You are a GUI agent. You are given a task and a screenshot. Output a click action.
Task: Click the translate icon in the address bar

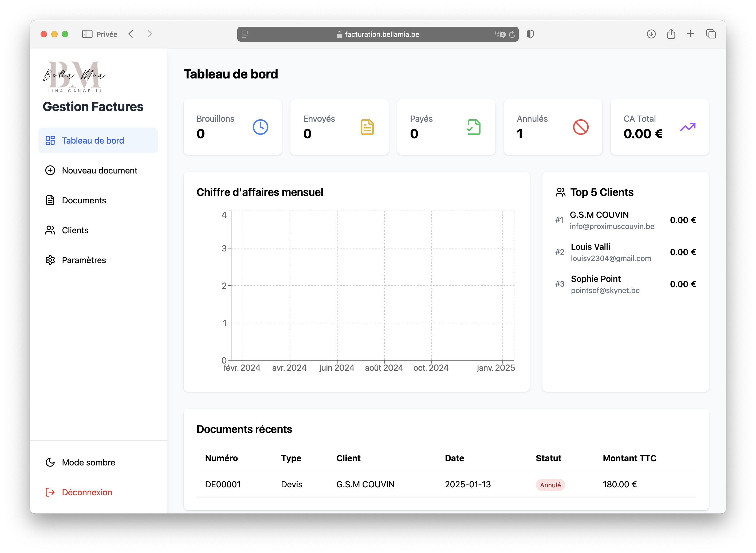point(500,34)
